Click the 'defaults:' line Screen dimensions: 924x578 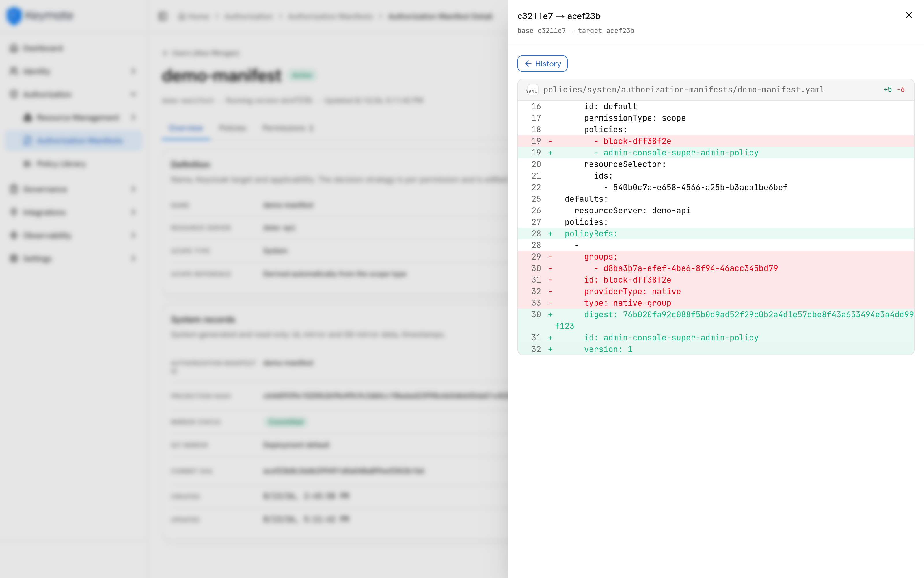click(x=716, y=199)
